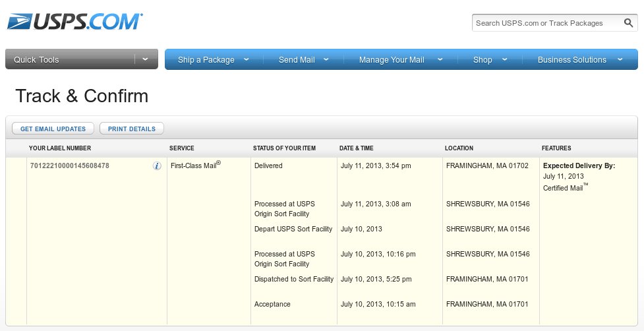Click the FRAMINGHAM, MA 01702 location
This screenshot has height=331, width=644.
pos(487,166)
